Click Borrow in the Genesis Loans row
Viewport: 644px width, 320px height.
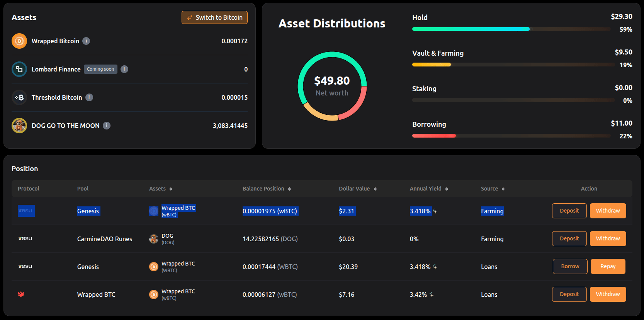coord(570,266)
